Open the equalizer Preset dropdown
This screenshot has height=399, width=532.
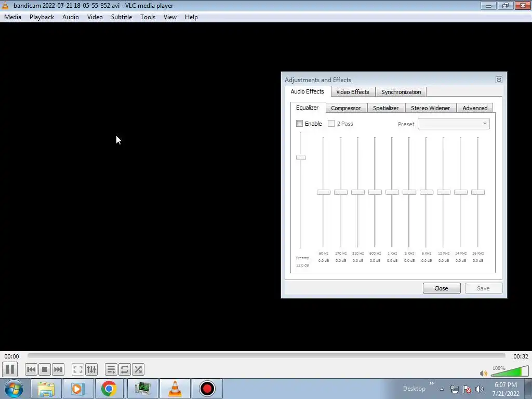pos(454,124)
